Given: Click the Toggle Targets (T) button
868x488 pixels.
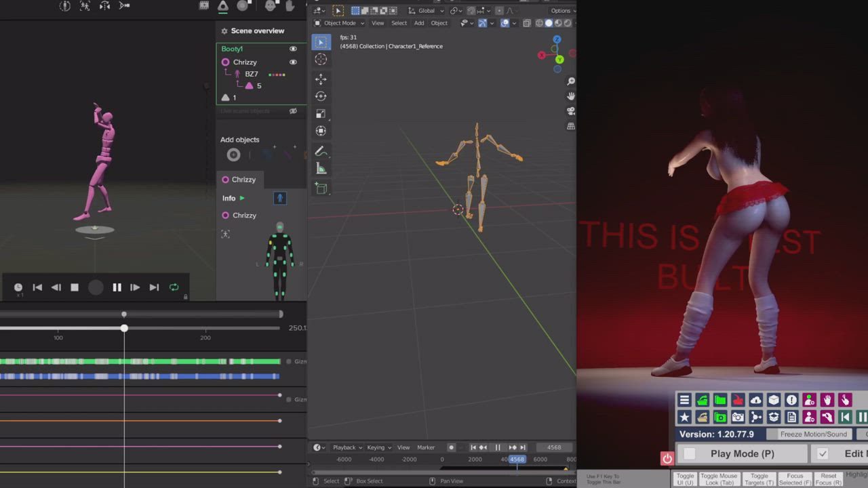Looking at the screenshot, I should (x=759, y=479).
